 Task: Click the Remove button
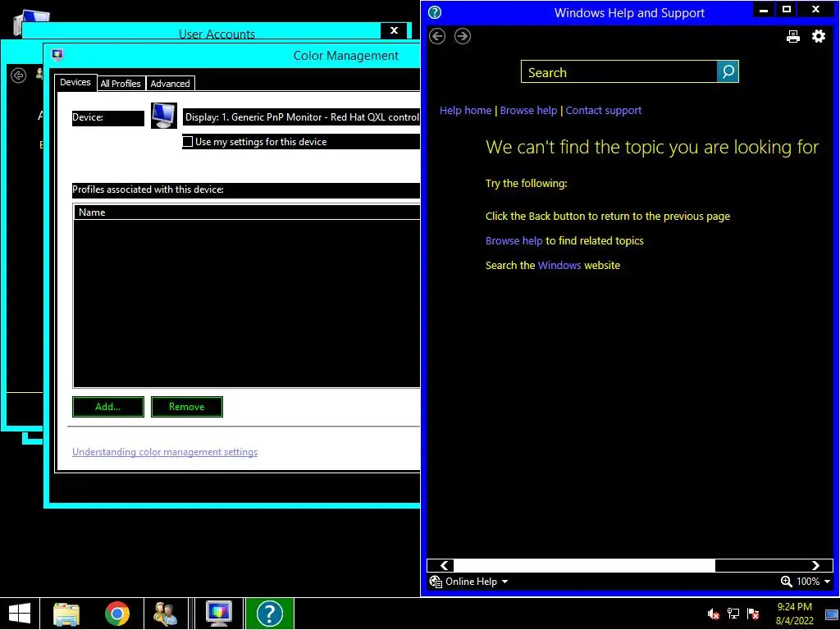(187, 407)
